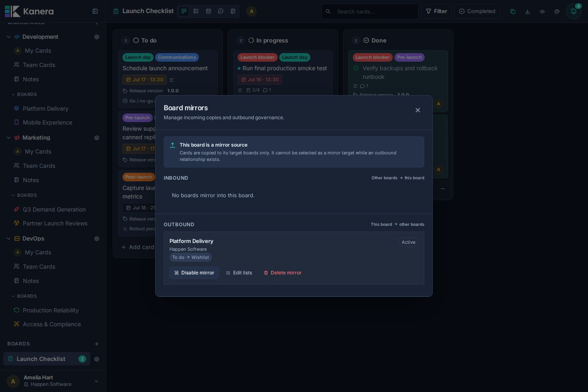
Task: Toggle the eye visibility icon in header
Action: 542,11
